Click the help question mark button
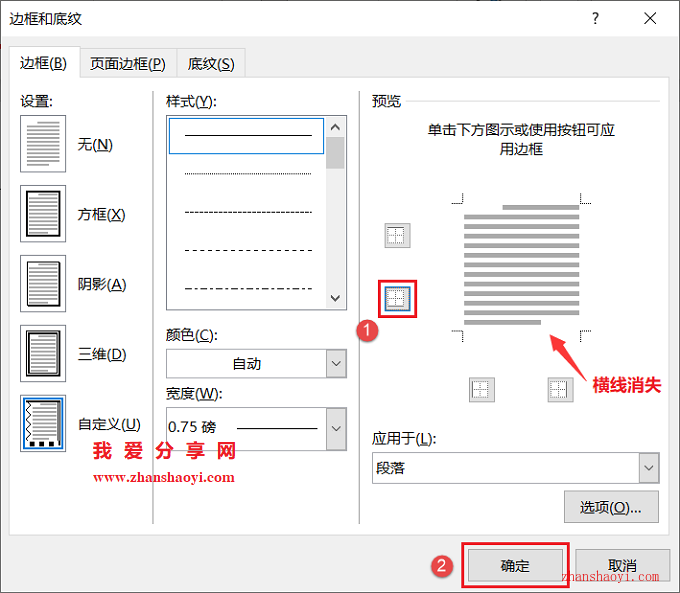 click(595, 18)
